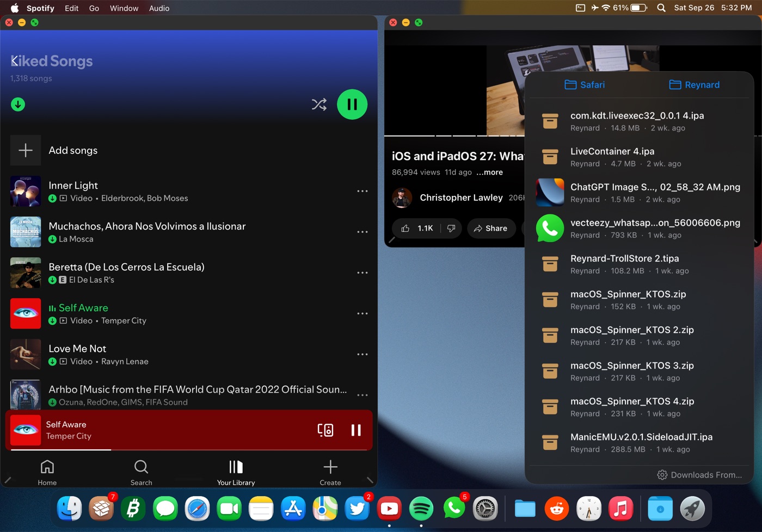Click the Wi-Fi status icon
762x532 pixels.
point(606,8)
